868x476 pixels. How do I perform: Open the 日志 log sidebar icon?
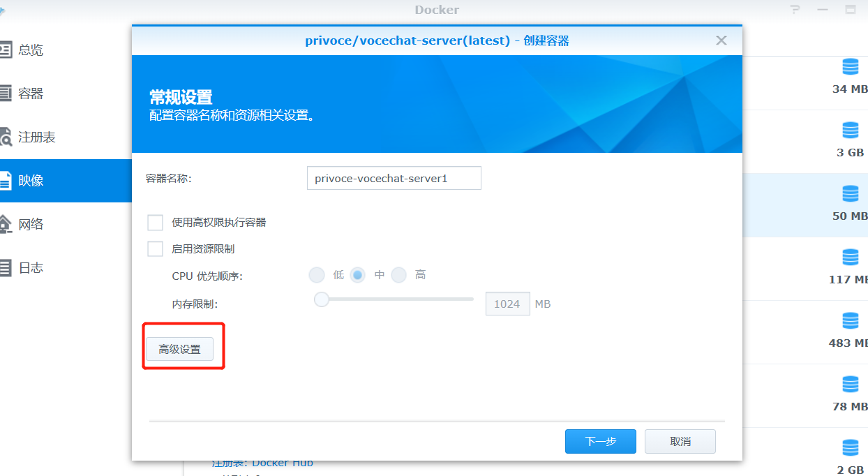5,267
